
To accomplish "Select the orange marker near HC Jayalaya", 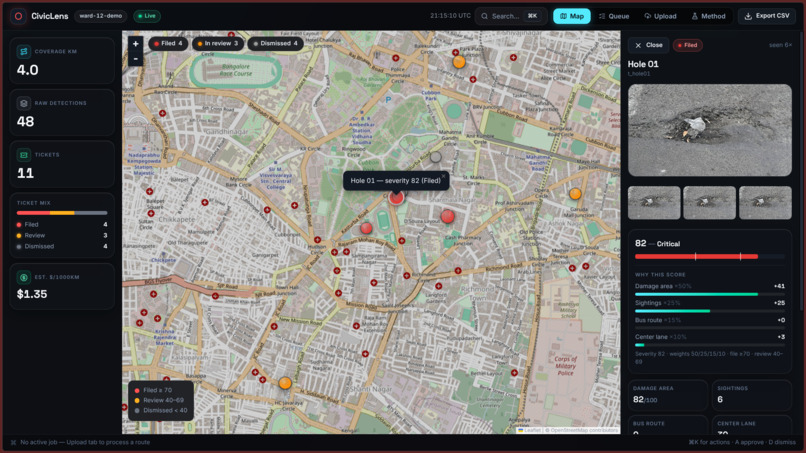I will [x=285, y=383].
